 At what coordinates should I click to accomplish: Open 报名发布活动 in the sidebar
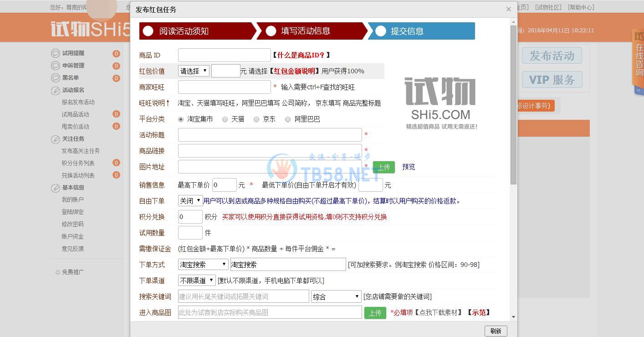coord(78,102)
